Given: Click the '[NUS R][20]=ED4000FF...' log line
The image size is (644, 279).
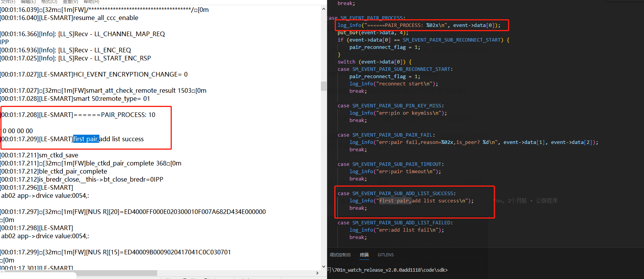Looking at the screenshot, I should [133, 212].
